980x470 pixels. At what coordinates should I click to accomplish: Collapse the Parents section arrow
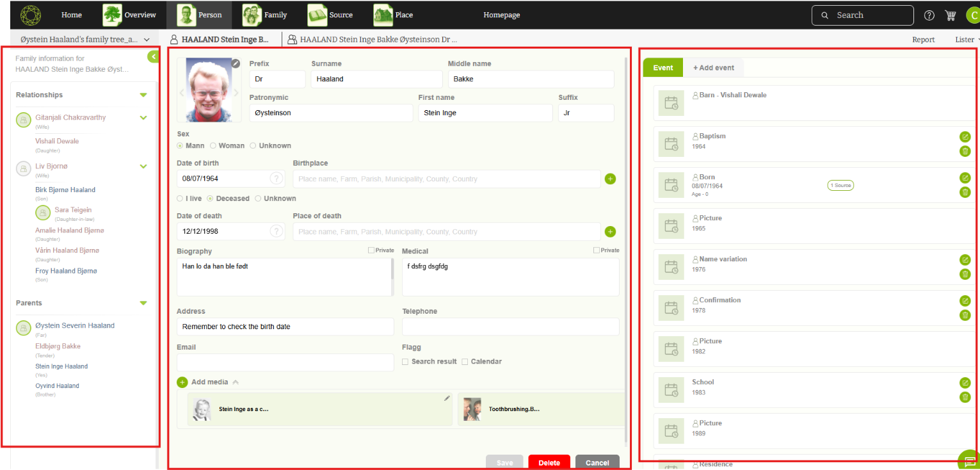pyautogui.click(x=143, y=304)
